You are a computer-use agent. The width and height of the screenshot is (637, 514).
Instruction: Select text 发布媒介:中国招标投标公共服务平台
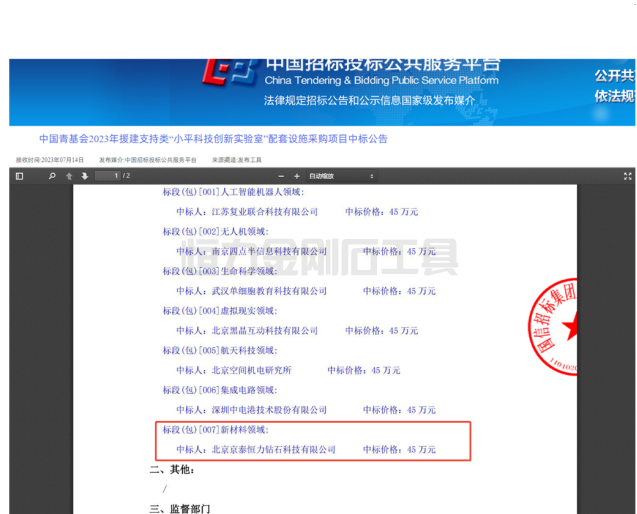[148, 160]
